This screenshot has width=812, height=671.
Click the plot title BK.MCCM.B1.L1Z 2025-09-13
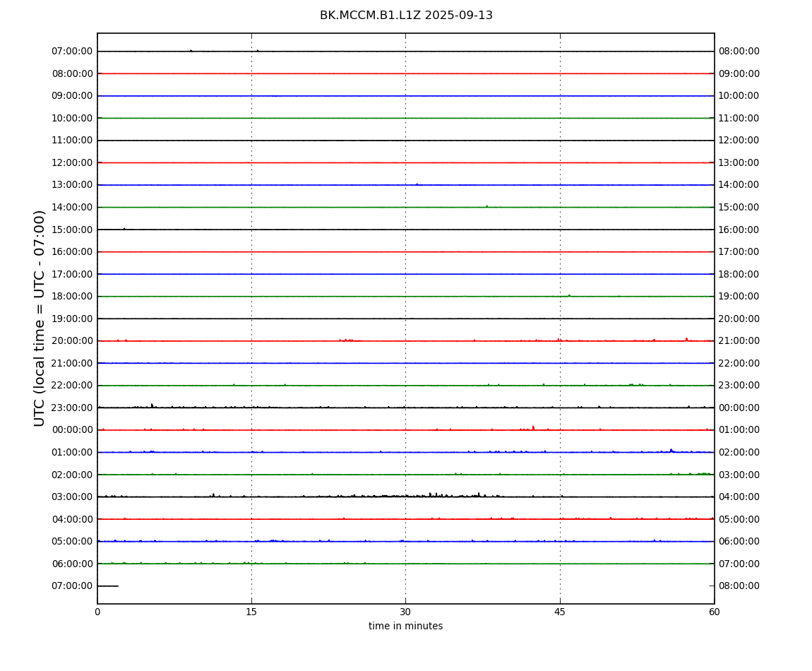coord(406,16)
